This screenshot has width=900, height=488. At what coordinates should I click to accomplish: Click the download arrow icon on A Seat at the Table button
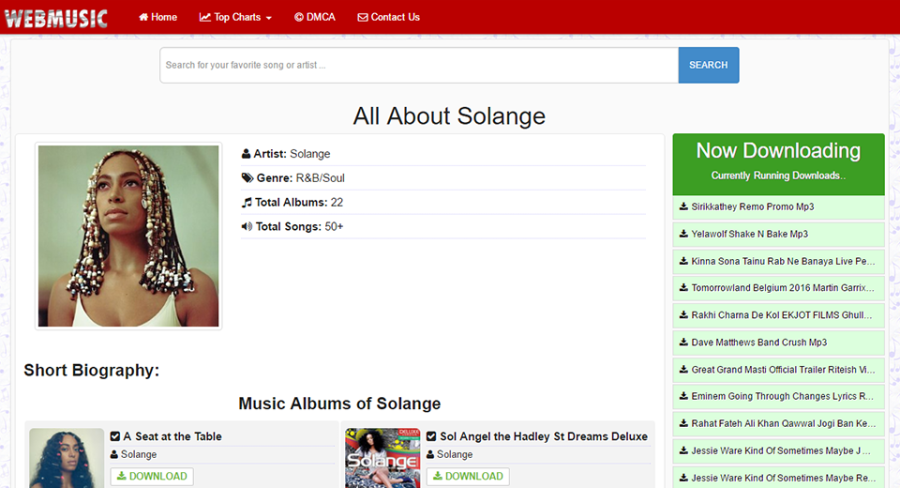[x=121, y=476]
